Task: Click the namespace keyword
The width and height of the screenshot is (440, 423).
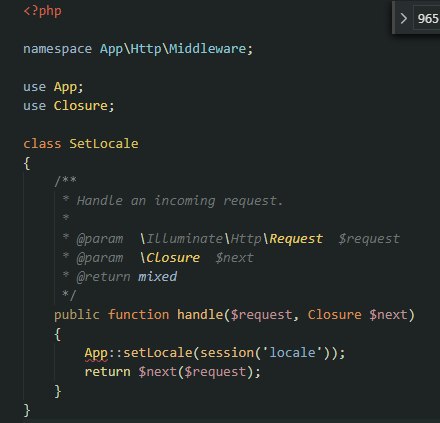Action: point(57,49)
